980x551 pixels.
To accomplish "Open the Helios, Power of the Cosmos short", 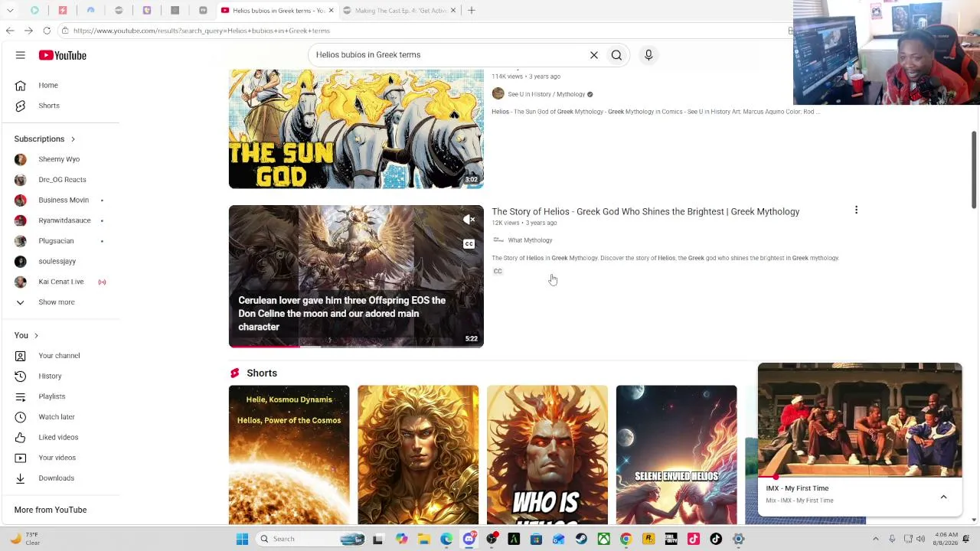I will 289,455.
